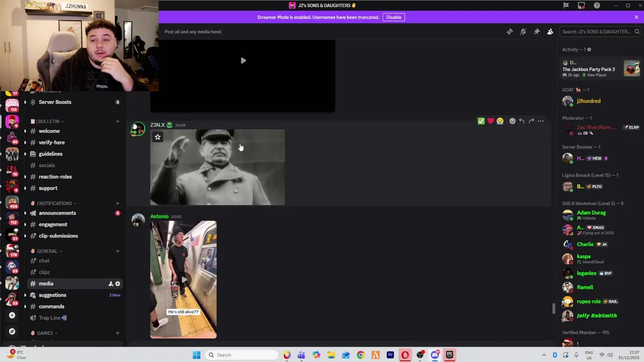Create invite for the media channel

(111, 284)
